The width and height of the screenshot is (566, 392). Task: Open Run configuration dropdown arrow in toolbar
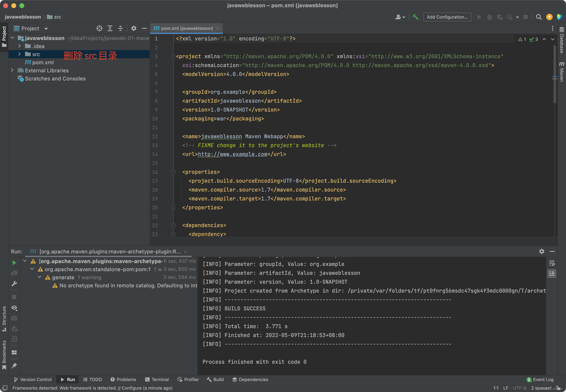coord(517,17)
